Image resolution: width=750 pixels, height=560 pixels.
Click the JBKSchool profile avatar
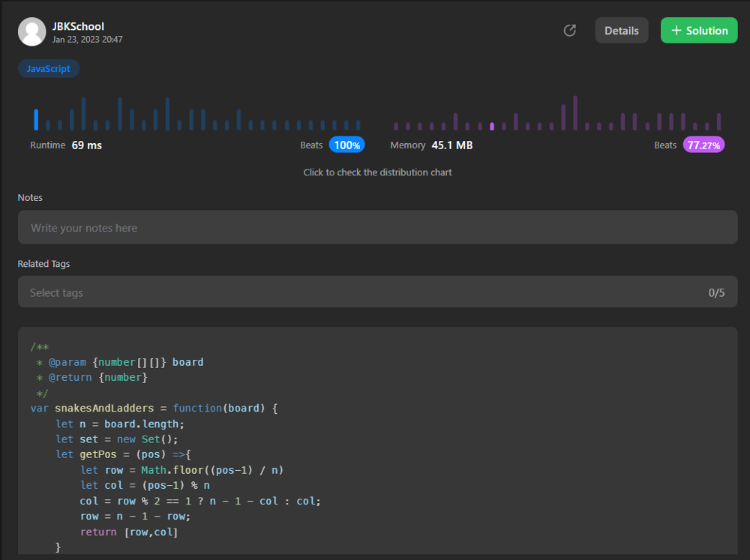31,32
